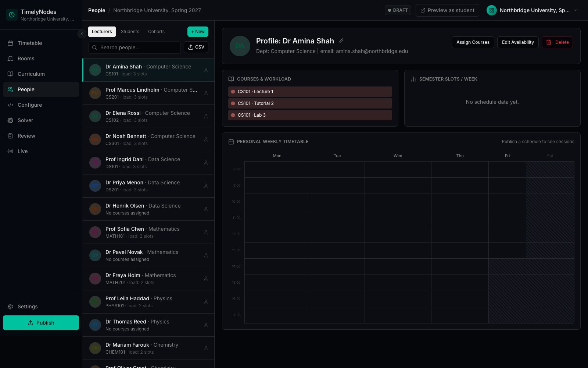Switch to the Students tab
Image resolution: width=588 pixels, height=368 pixels.
tap(130, 32)
